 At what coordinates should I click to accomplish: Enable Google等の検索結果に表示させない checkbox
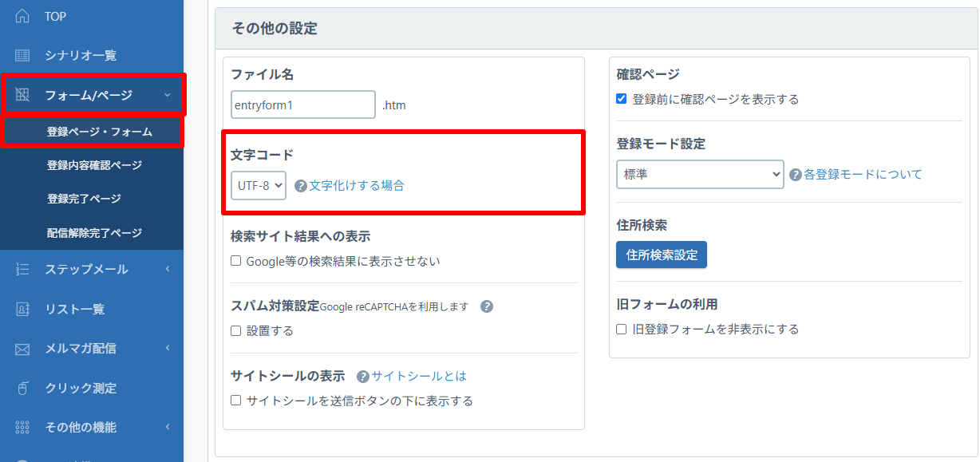236,261
